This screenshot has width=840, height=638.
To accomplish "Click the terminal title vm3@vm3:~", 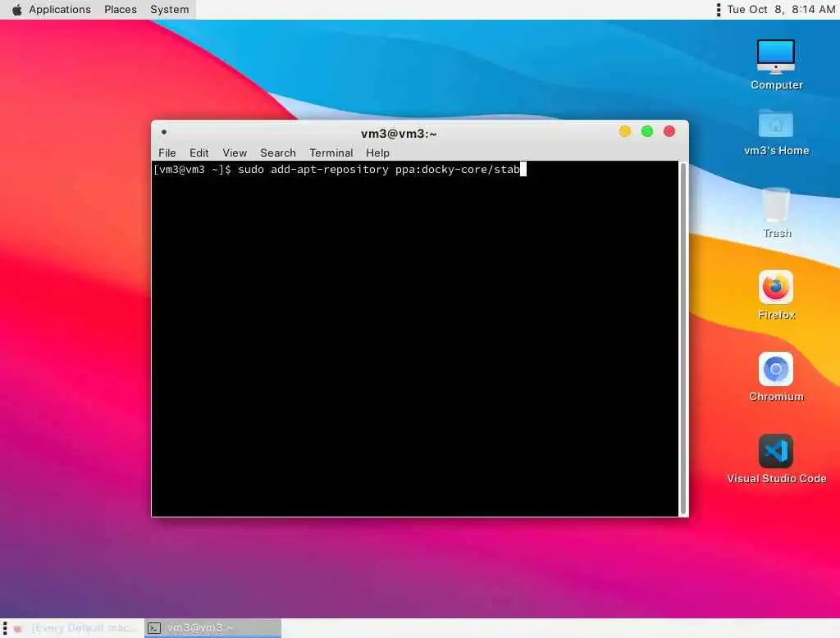I will [x=399, y=134].
